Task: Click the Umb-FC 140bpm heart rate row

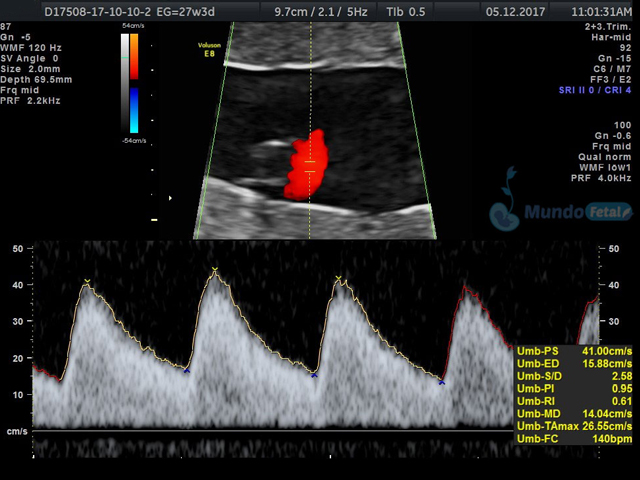Action: click(573, 438)
